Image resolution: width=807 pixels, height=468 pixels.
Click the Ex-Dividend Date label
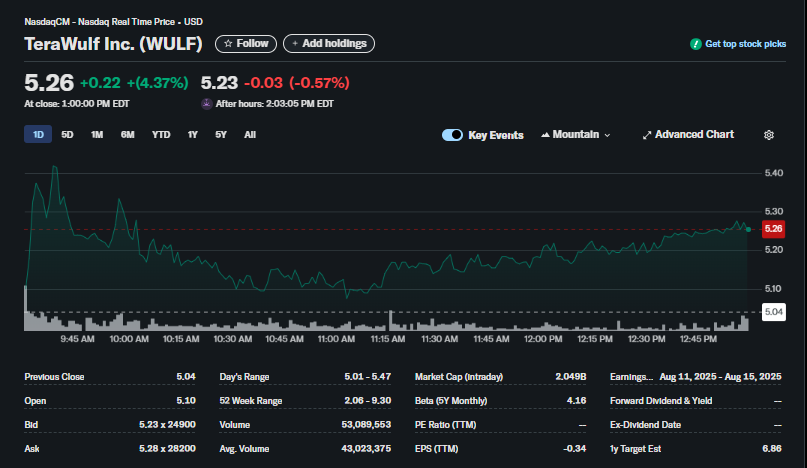(x=645, y=425)
